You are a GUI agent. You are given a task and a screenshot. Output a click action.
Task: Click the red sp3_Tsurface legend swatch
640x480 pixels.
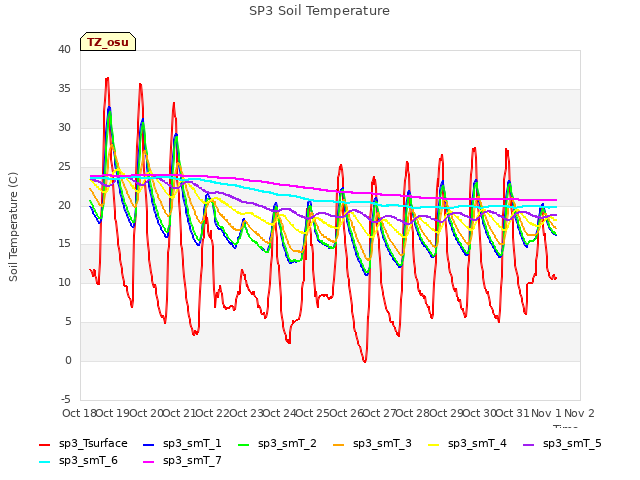[x=44, y=444]
